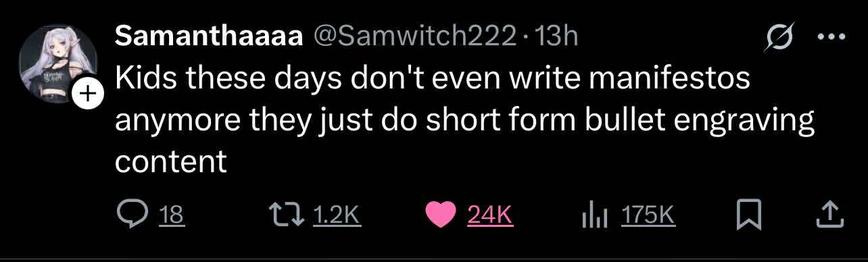This screenshot has height=262, width=868.
Task: Open the view analytics bar chart icon
Action: point(596,215)
